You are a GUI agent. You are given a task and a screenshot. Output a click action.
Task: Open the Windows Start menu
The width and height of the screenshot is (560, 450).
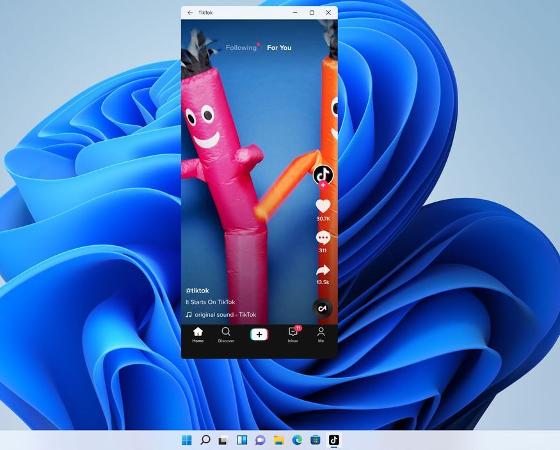(x=187, y=440)
